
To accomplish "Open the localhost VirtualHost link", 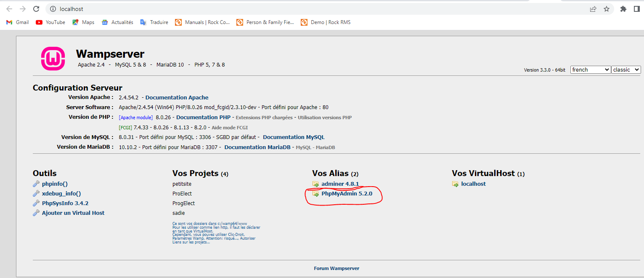I will tap(474, 184).
